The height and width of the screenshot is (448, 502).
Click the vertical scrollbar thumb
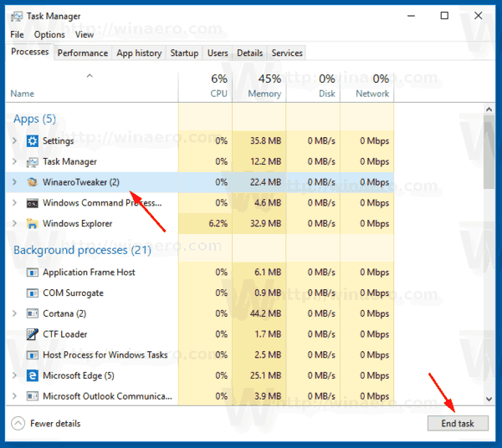[x=489, y=150]
